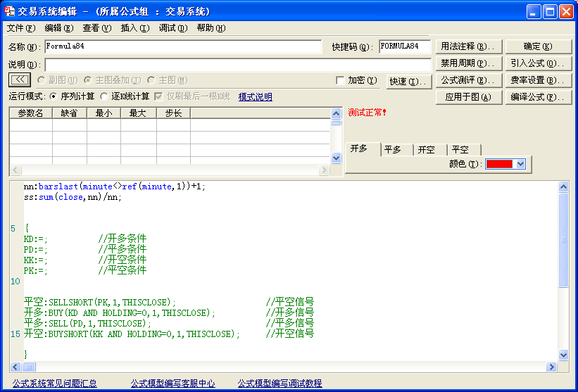578x392 pixels.
Task: Click the 引入公式(O) button
Action: pos(538,63)
